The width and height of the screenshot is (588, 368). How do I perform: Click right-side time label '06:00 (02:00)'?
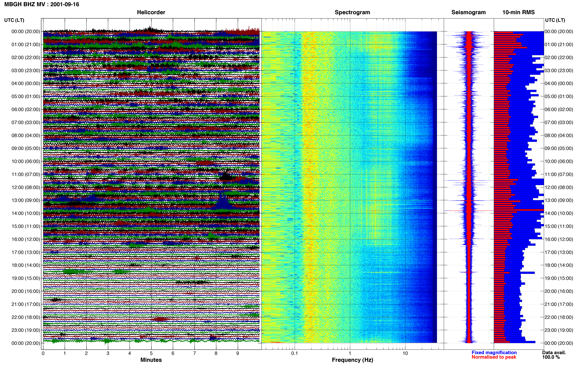[x=559, y=109]
